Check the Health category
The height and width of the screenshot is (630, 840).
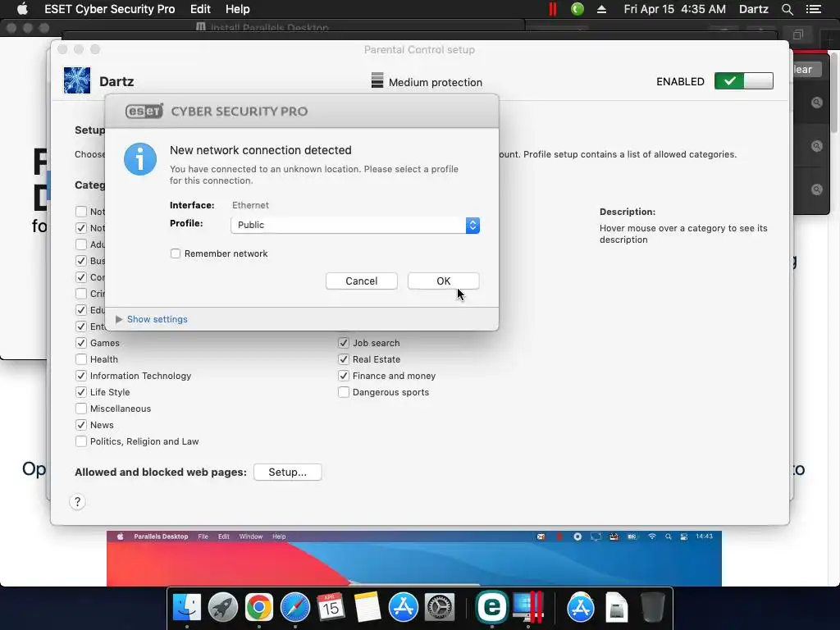point(81,359)
